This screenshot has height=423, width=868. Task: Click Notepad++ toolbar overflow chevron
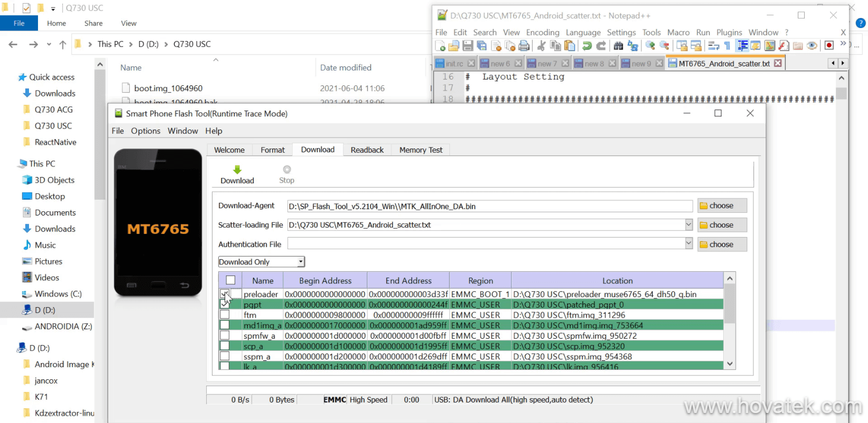point(843,43)
